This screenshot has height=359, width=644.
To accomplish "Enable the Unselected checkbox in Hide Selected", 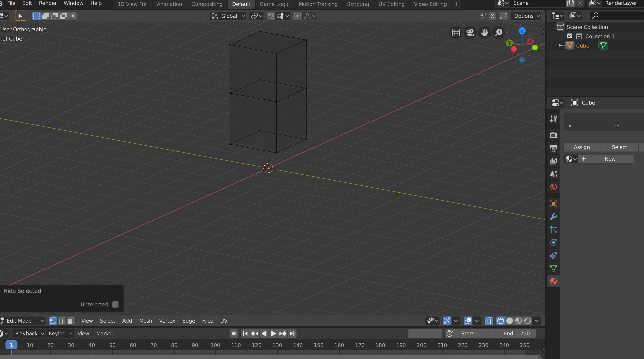I will 115,304.
